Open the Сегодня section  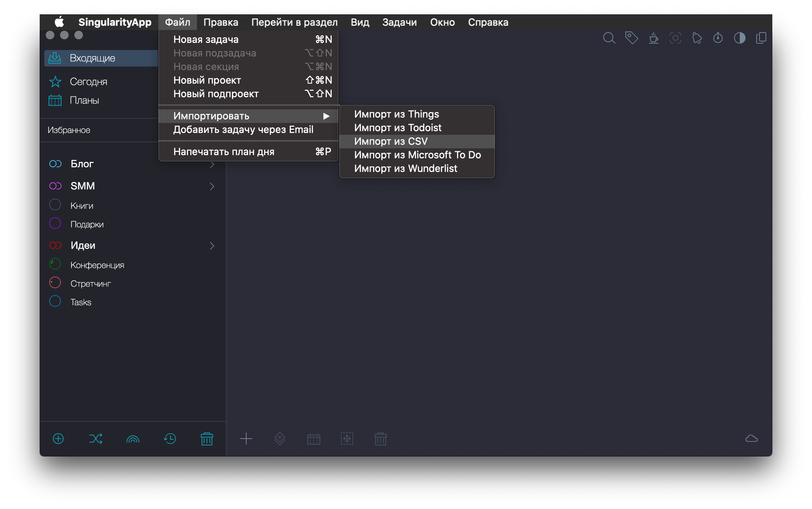(x=88, y=82)
